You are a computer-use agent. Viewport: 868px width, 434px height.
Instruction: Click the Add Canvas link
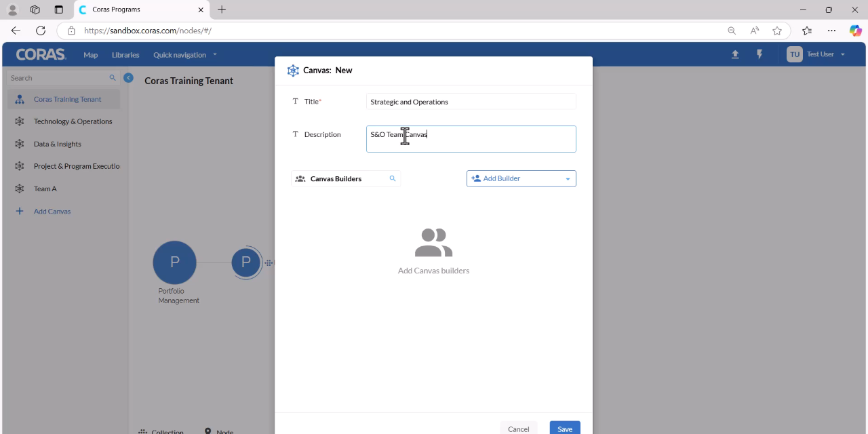click(x=52, y=212)
